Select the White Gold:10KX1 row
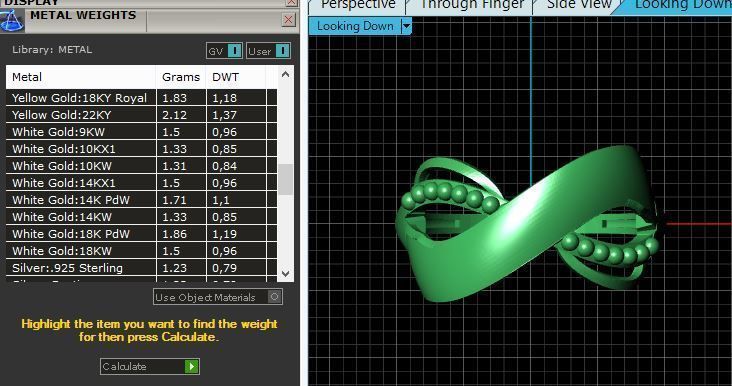The image size is (732, 386). (141, 149)
